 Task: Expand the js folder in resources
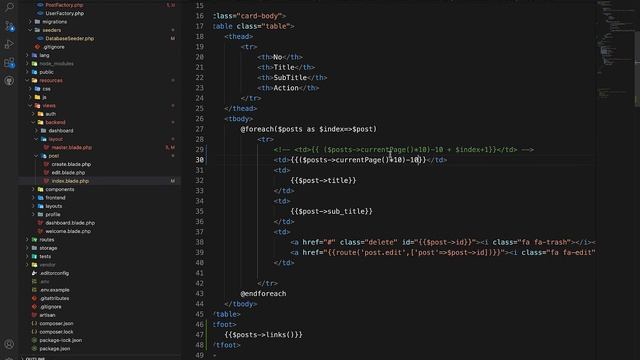pyautogui.click(x=30, y=97)
